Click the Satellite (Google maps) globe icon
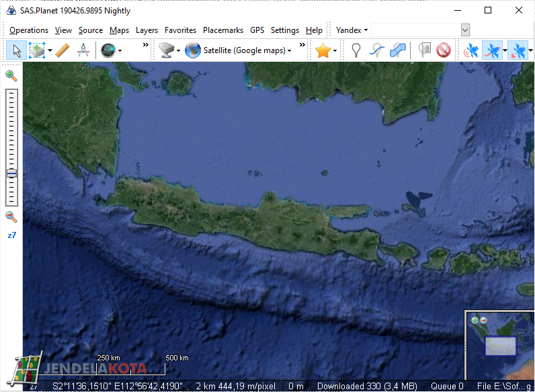Screen dimensions: 535x392 pyautogui.click(x=193, y=50)
